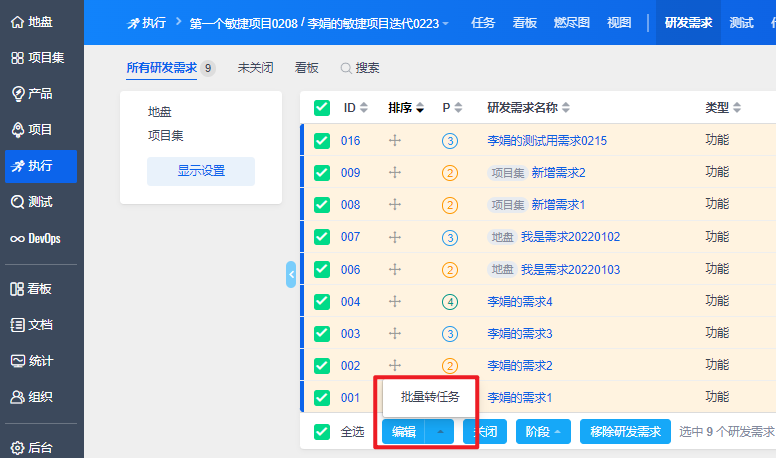
Task: Uncheck the checkbox for row 003
Action: pyautogui.click(x=322, y=334)
